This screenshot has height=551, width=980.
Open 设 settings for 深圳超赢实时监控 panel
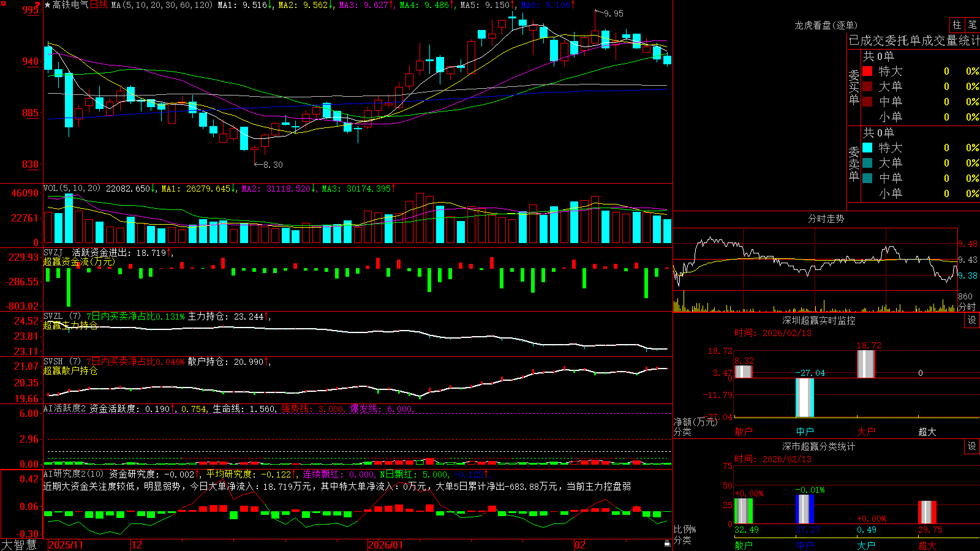[x=972, y=320]
